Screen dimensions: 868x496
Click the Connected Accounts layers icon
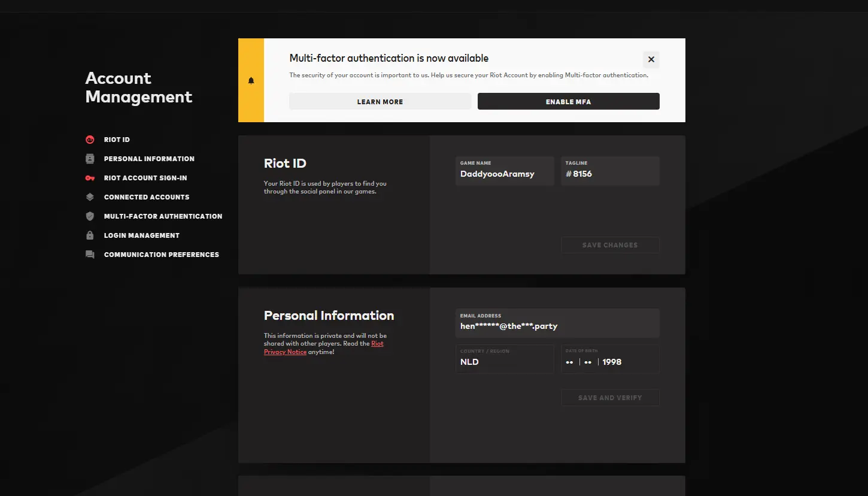click(90, 197)
